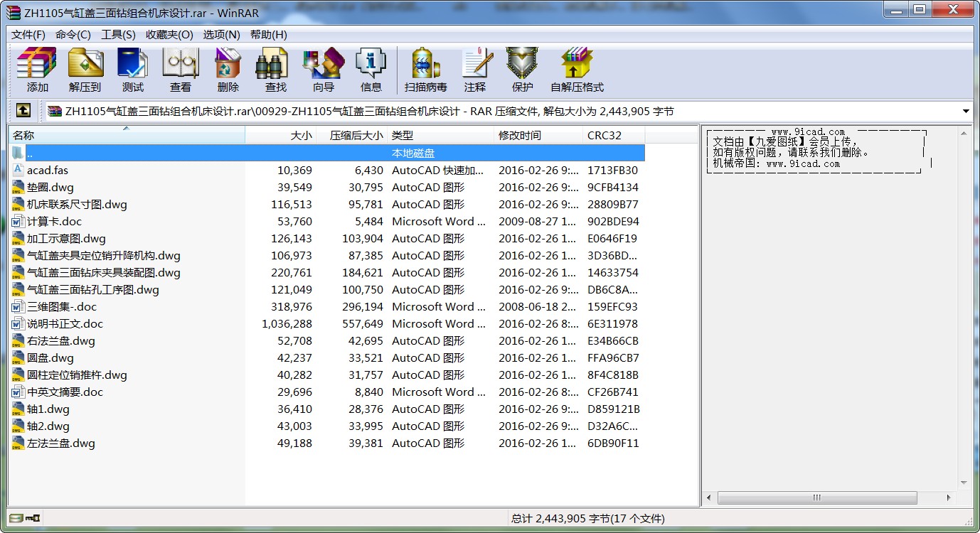Click CRC32 value 1713FB30

612,170
